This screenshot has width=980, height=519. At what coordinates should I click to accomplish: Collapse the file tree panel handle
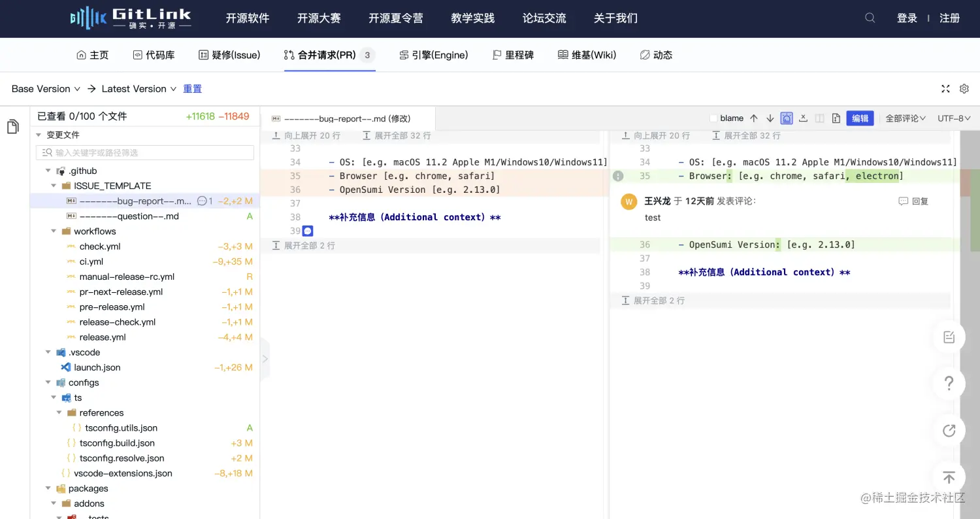click(265, 359)
